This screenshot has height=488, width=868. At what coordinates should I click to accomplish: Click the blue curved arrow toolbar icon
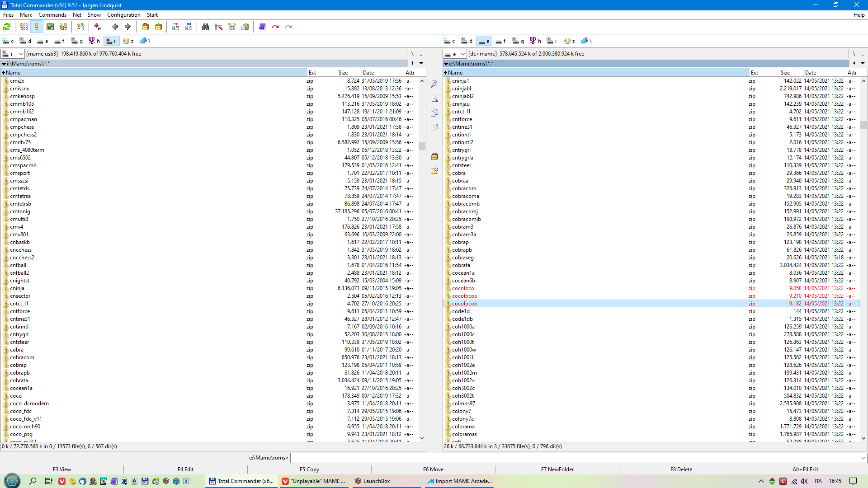(x=288, y=27)
